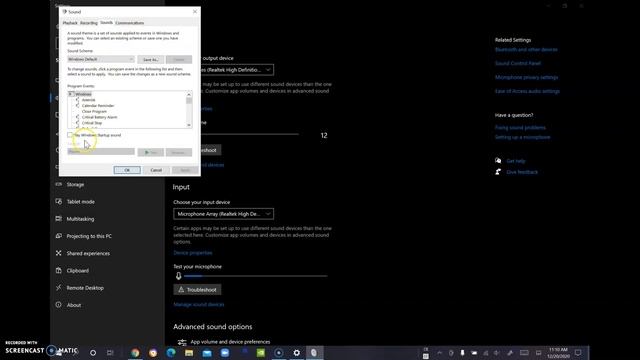Open Device properties link under Input
This screenshot has width=640, height=360.
coord(193,253)
